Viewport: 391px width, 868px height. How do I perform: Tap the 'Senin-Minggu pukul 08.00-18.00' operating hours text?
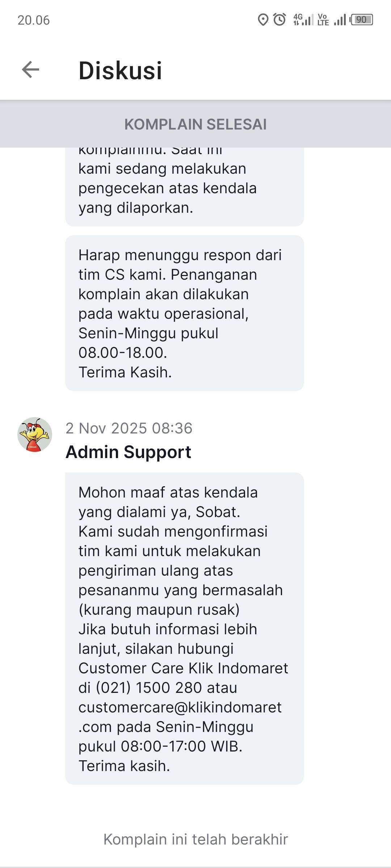[x=148, y=343]
